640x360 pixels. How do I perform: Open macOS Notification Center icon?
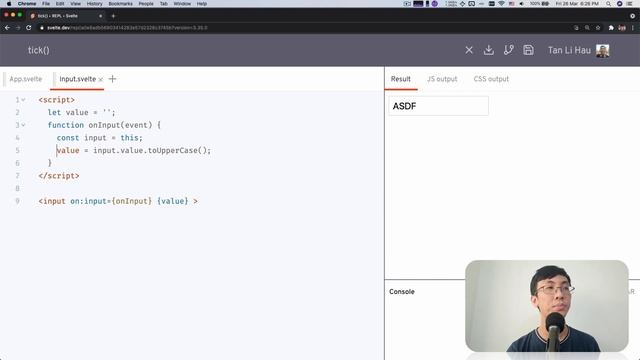(630, 4)
